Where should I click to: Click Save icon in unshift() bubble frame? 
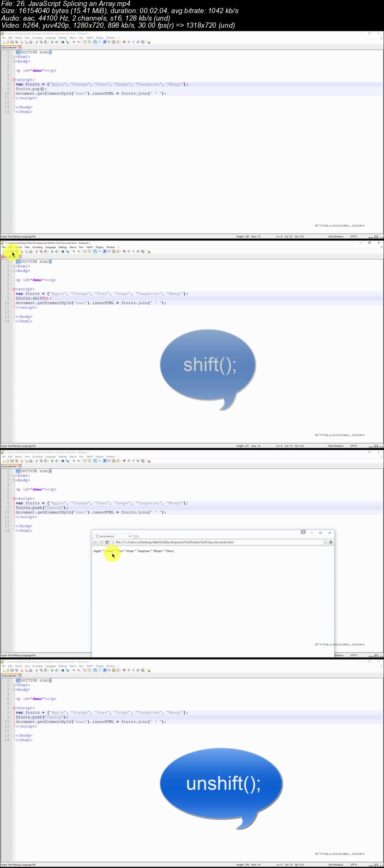pos(12,670)
